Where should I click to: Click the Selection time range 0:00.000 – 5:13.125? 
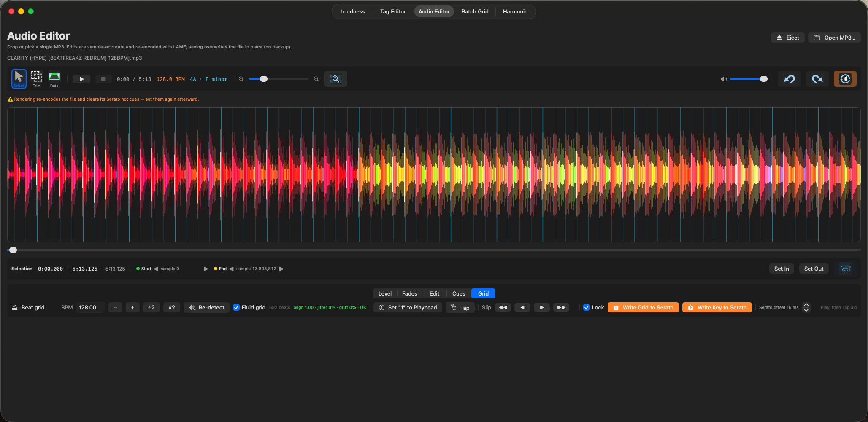point(68,269)
